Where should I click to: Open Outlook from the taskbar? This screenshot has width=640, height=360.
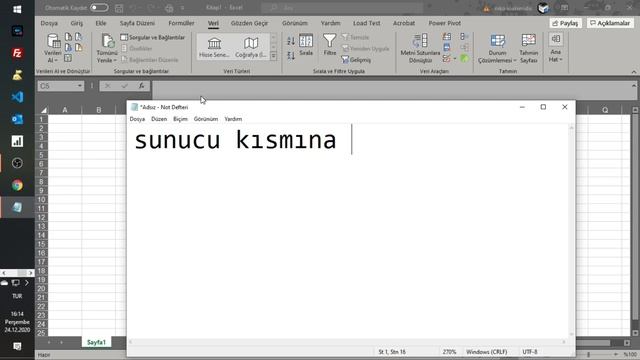coord(17,119)
